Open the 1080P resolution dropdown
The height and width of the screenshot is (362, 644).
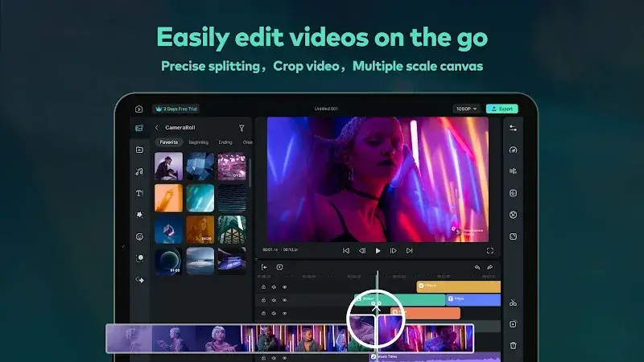(x=466, y=109)
